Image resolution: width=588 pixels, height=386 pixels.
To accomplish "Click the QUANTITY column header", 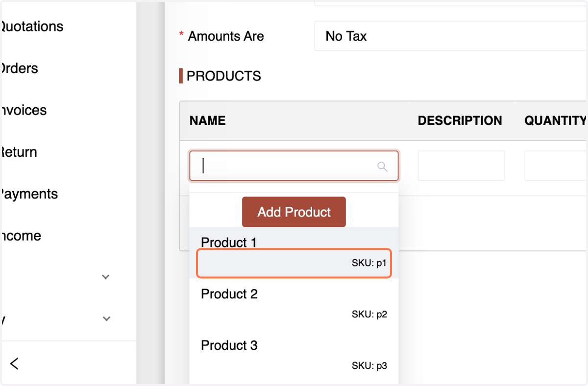I will [x=556, y=121].
